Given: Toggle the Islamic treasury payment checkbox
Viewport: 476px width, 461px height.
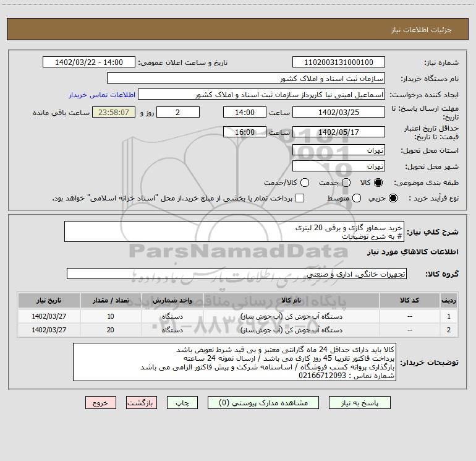Looking at the screenshot, I should pos(300,198).
